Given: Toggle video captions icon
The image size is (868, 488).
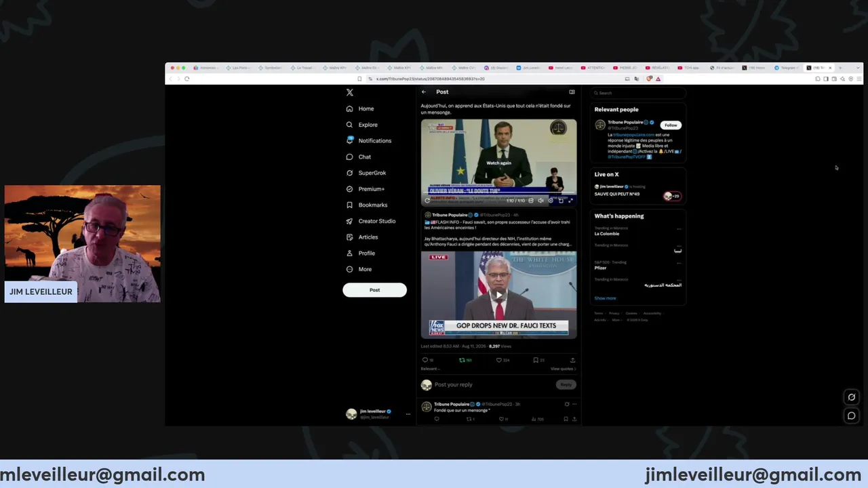Looking at the screenshot, I should pyautogui.click(x=531, y=201).
